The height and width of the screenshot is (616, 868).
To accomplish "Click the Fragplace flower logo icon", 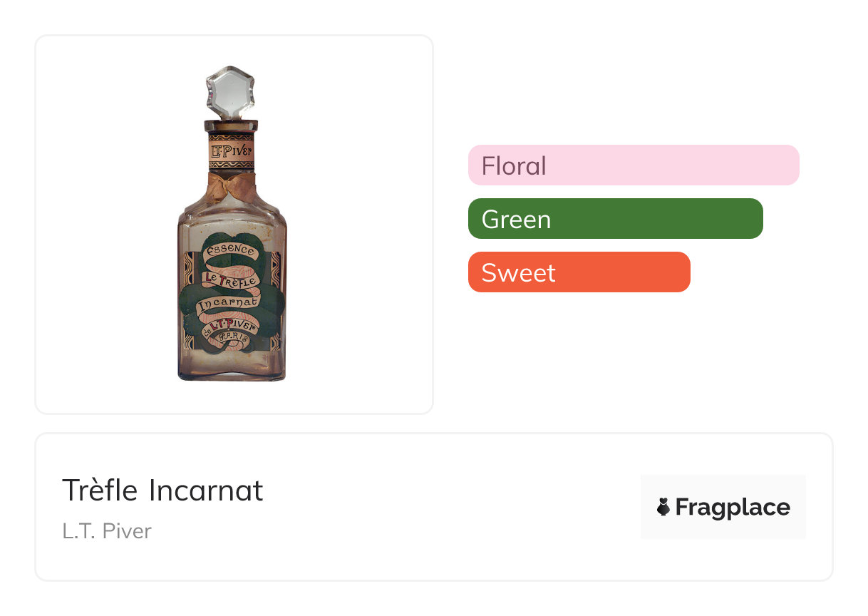I will tap(663, 507).
